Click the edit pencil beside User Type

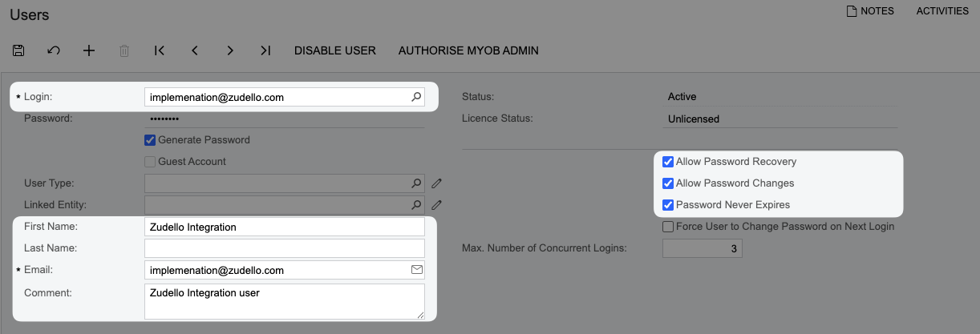pos(437,183)
